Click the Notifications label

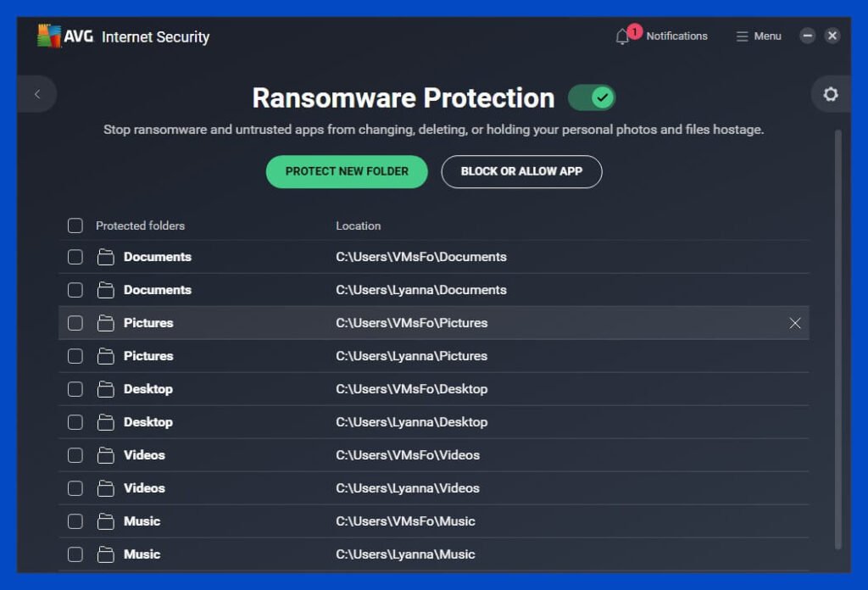pyautogui.click(x=677, y=36)
